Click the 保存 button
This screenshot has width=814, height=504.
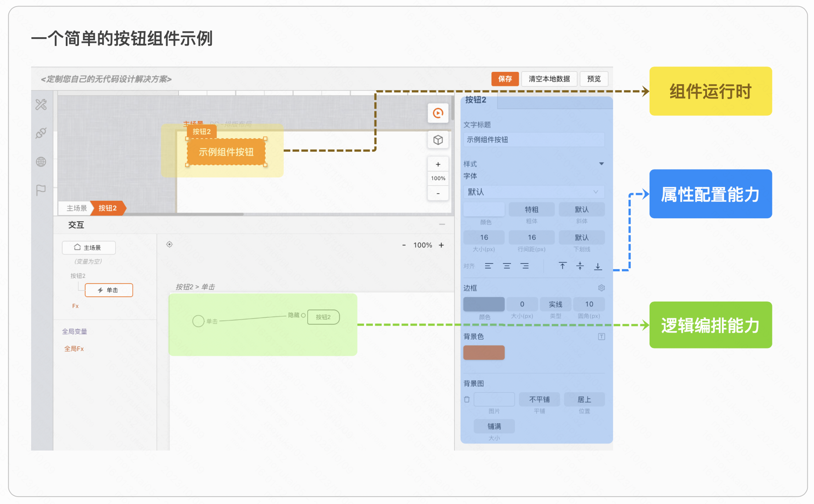505,79
